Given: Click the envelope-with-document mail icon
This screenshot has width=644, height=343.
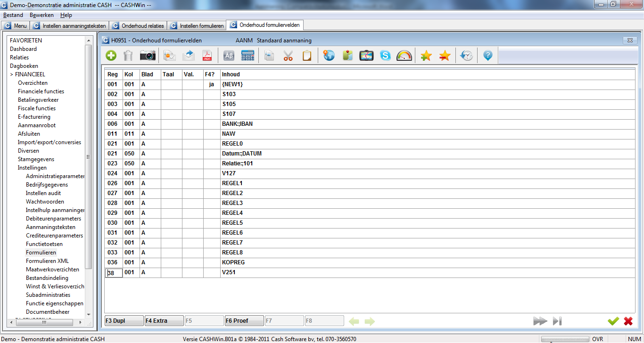Looking at the screenshot, I should click(170, 56).
